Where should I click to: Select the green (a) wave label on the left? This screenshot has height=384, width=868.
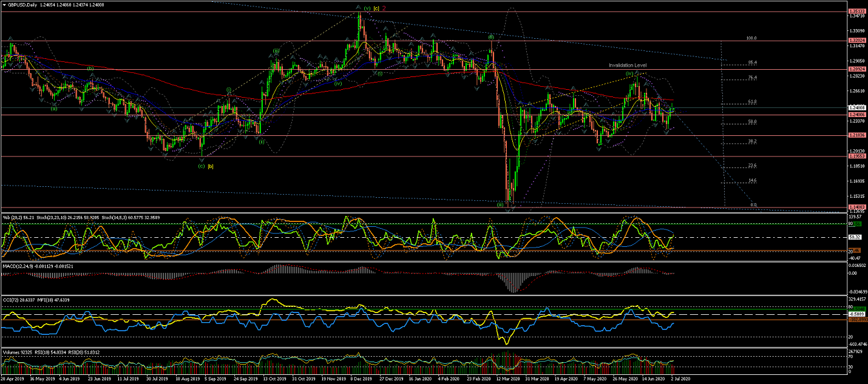click(x=54, y=109)
